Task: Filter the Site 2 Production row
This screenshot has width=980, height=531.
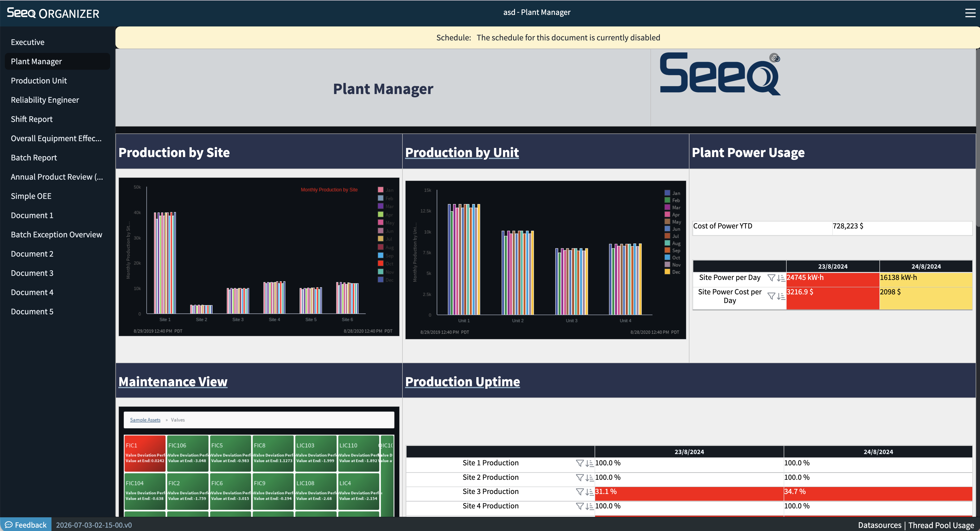Action: pyautogui.click(x=580, y=477)
